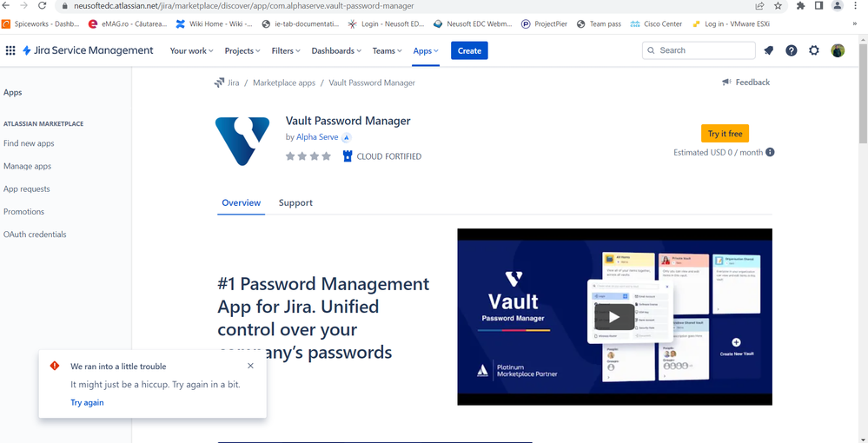Screen dimensions: 868x443
Task: Click the Jira Service Management logo
Action: [88, 50]
